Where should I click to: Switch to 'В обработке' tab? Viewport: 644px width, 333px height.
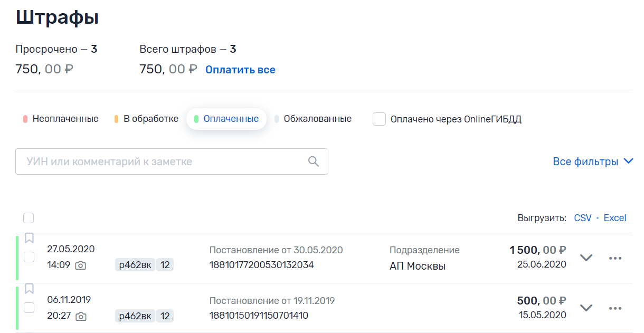(x=146, y=119)
